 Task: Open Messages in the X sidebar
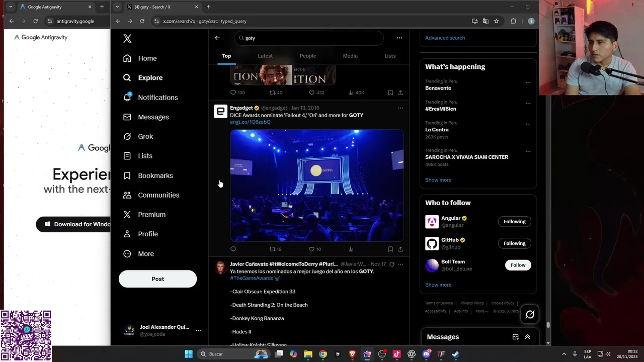point(146,117)
